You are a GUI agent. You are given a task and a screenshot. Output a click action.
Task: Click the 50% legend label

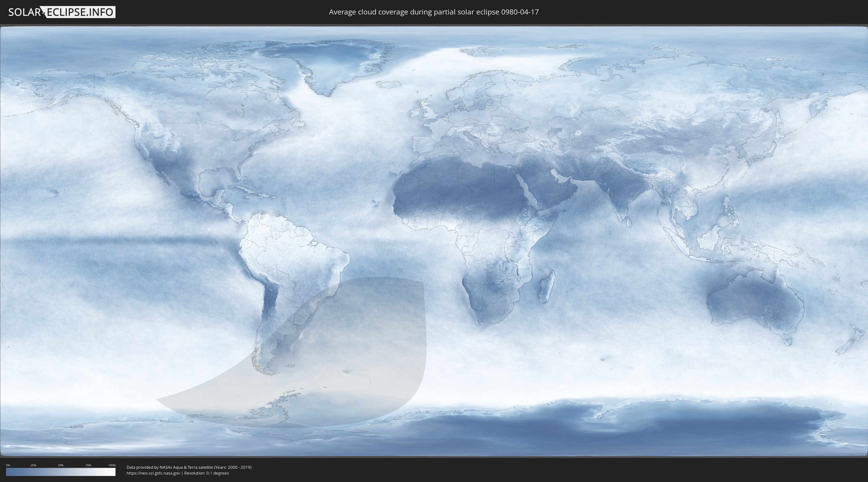pyautogui.click(x=61, y=465)
